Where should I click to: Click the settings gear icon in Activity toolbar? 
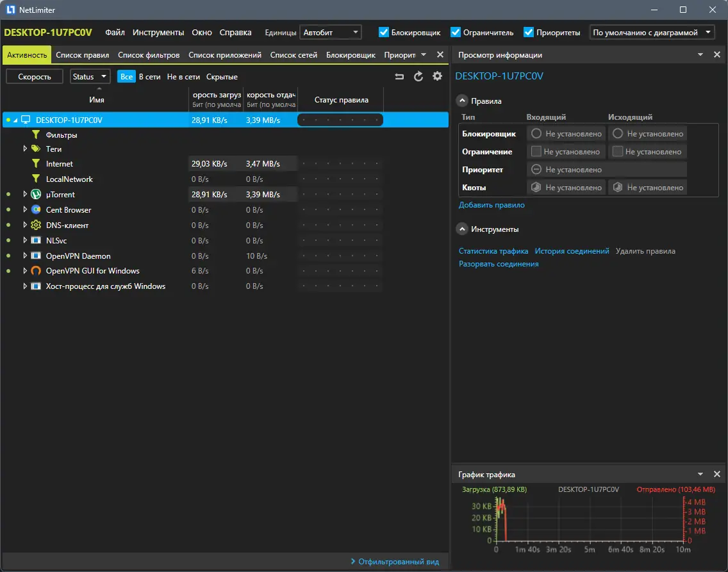pos(437,76)
